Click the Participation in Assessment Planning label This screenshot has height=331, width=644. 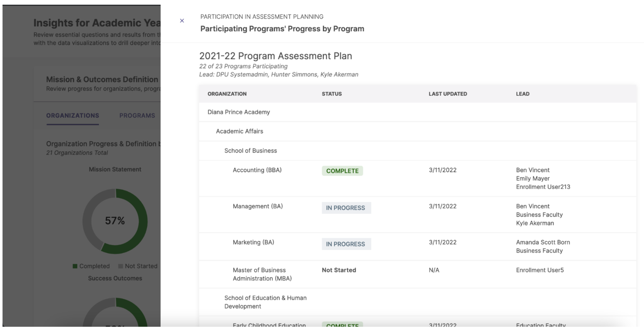coord(262,17)
